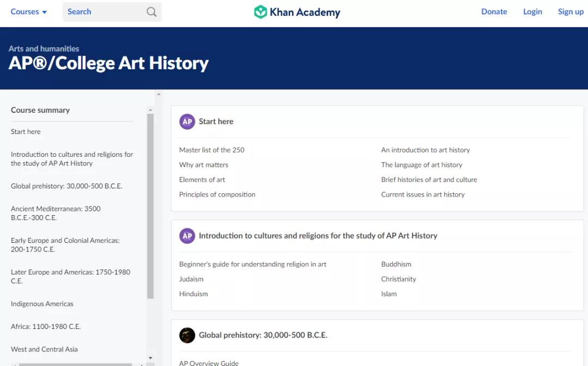This screenshot has height=366, width=588.
Task: Click the Login link
Action: click(532, 12)
